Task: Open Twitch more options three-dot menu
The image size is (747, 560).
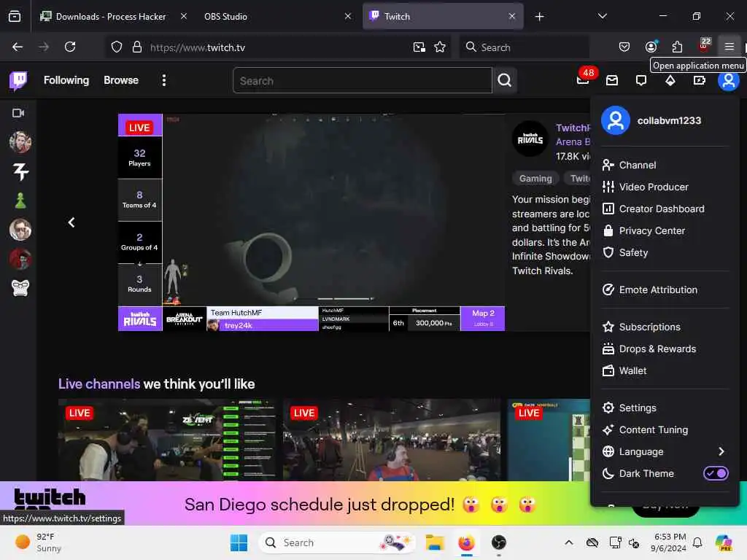Action: point(164,80)
